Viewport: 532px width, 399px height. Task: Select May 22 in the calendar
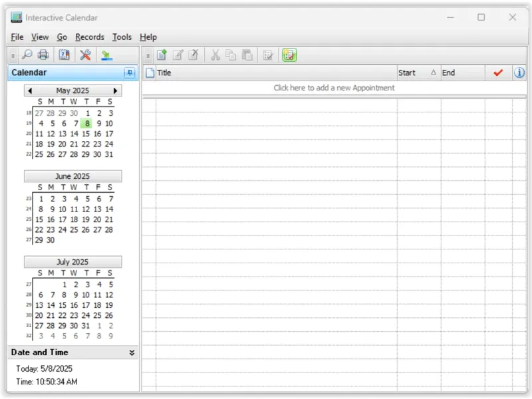click(86, 144)
